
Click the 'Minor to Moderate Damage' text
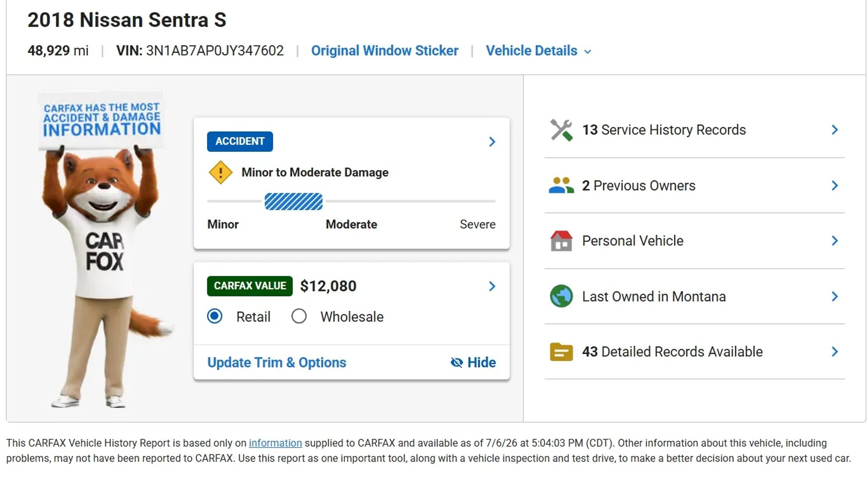(x=315, y=173)
